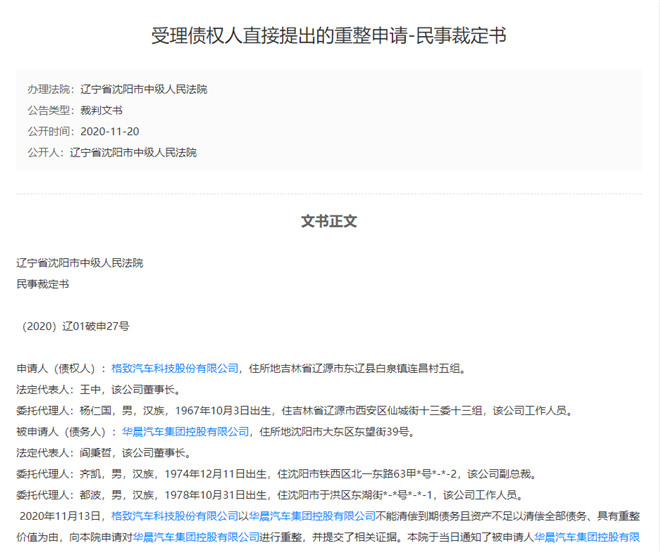Click 华晨汽车集团控股有限公司 link before 不能清偿到期债务
This screenshot has height=552, width=660.
tap(312, 516)
